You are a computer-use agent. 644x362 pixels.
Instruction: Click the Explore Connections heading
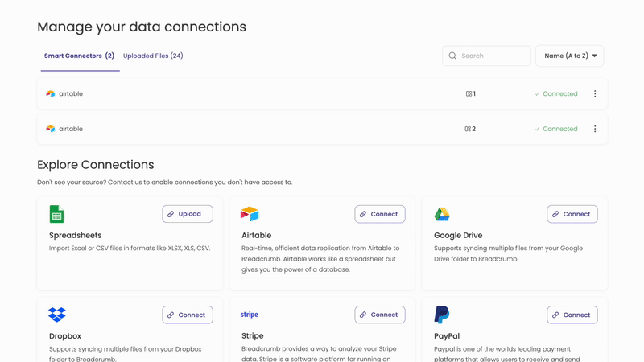[95, 165]
